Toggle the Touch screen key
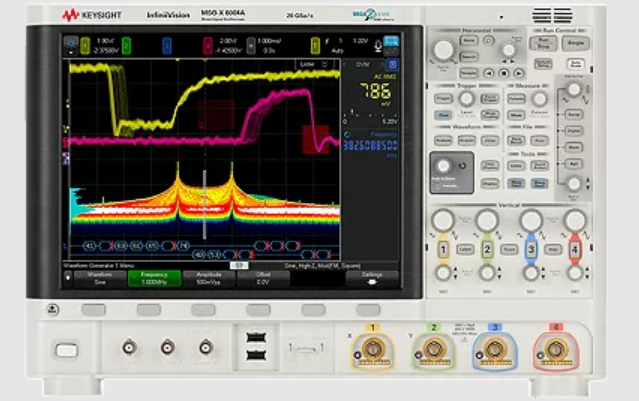 (x=509, y=249)
